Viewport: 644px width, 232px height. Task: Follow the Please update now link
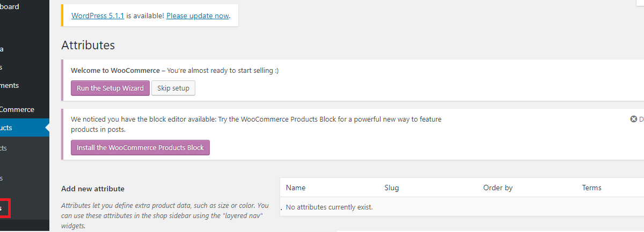coord(197,16)
